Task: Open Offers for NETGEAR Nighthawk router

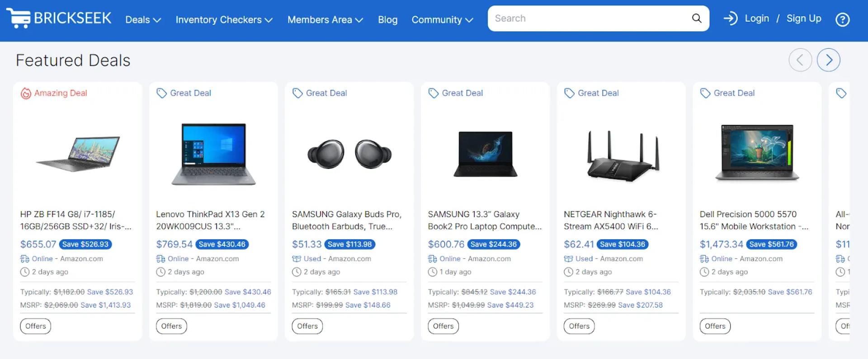Action: coord(579,326)
